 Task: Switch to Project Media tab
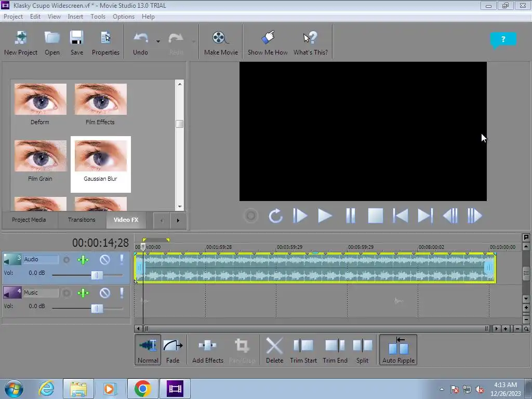tap(29, 220)
